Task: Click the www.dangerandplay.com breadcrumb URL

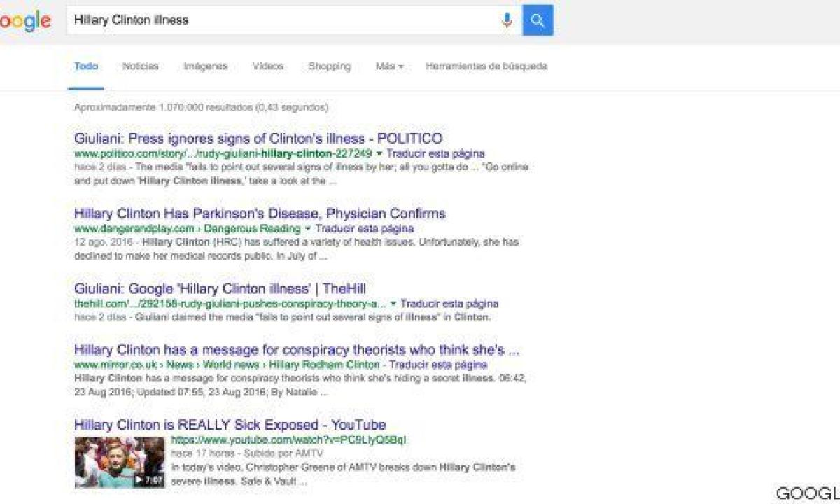Action: [187, 229]
